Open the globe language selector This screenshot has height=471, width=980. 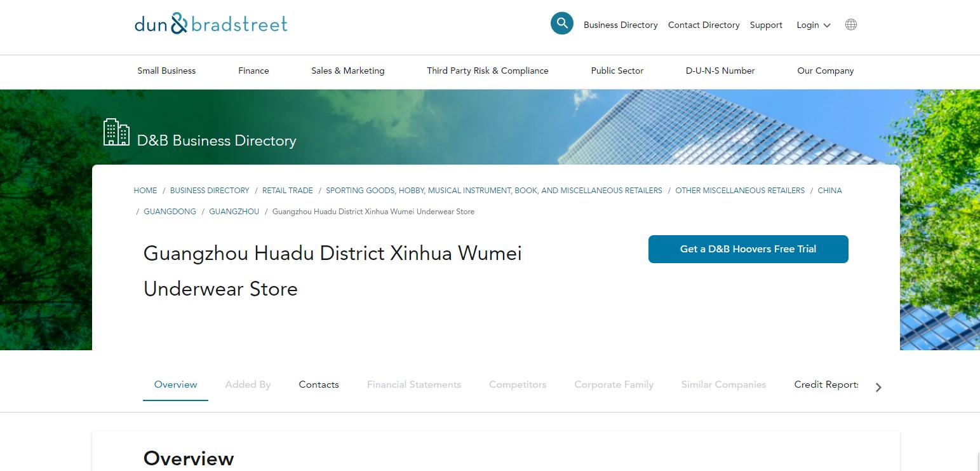(850, 25)
